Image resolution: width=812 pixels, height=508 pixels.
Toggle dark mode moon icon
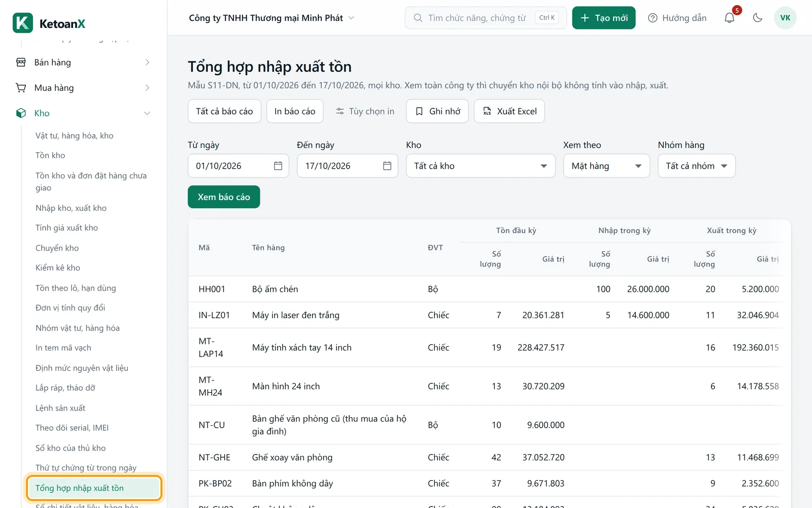click(758, 18)
